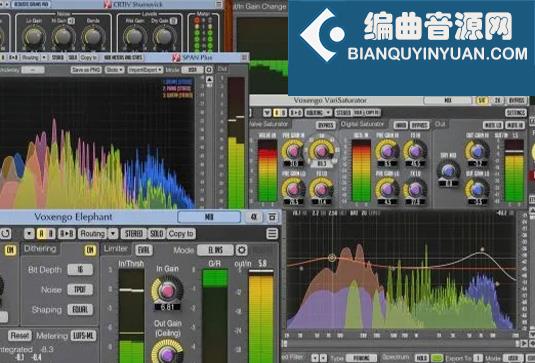This screenshot has height=363, width=535.
Task: Turn Valve Saturator Pre Gain Lo knob
Action: coord(293,189)
